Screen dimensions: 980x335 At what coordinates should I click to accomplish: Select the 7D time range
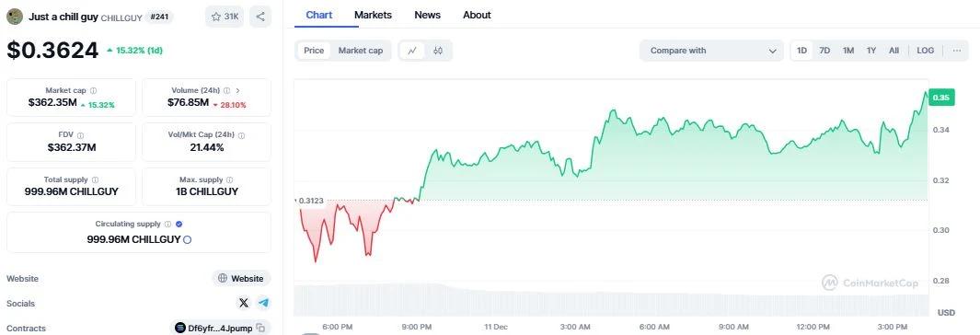coord(824,51)
